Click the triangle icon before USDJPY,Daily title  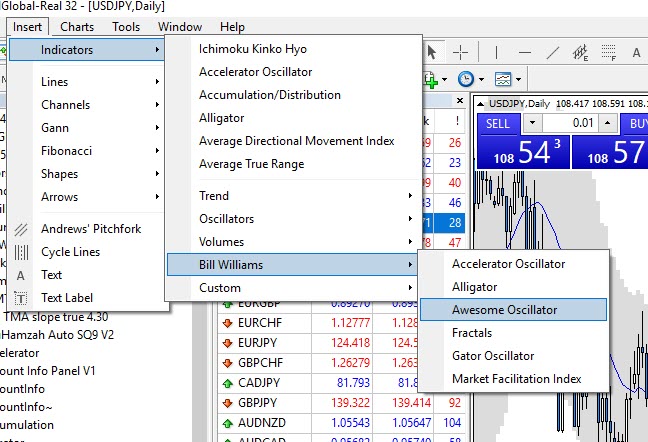coord(480,104)
